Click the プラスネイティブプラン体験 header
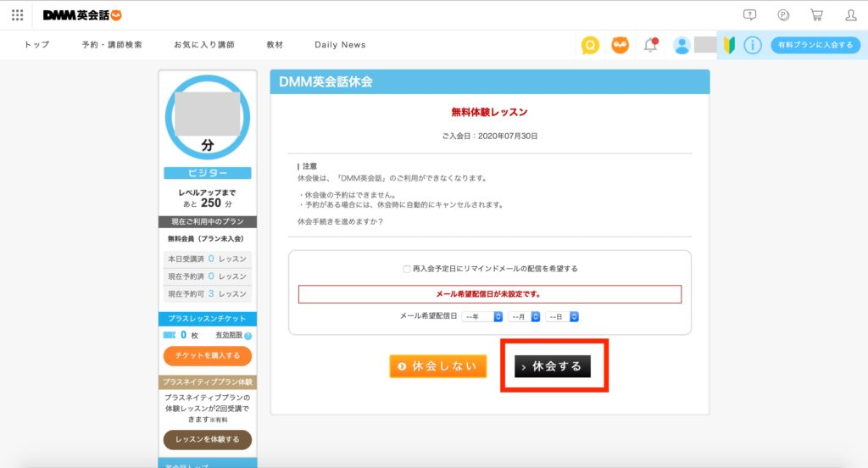The image size is (868, 468). 208,382
